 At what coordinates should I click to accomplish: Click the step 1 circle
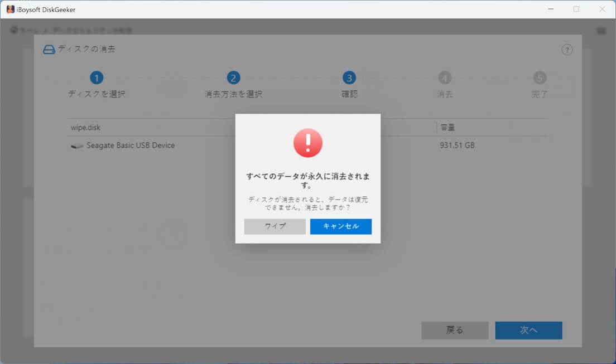pos(97,78)
